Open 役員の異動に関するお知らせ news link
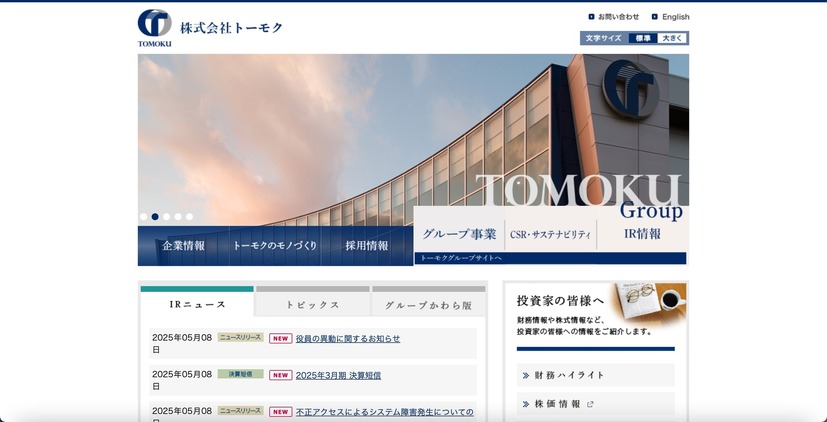The width and height of the screenshot is (827, 422). coord(347,339)
